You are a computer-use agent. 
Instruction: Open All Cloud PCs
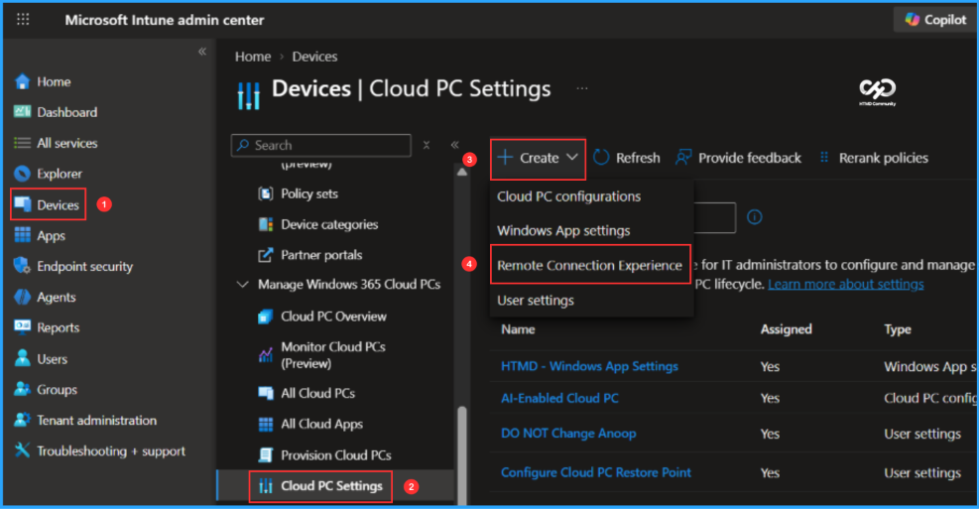[317, 393]
